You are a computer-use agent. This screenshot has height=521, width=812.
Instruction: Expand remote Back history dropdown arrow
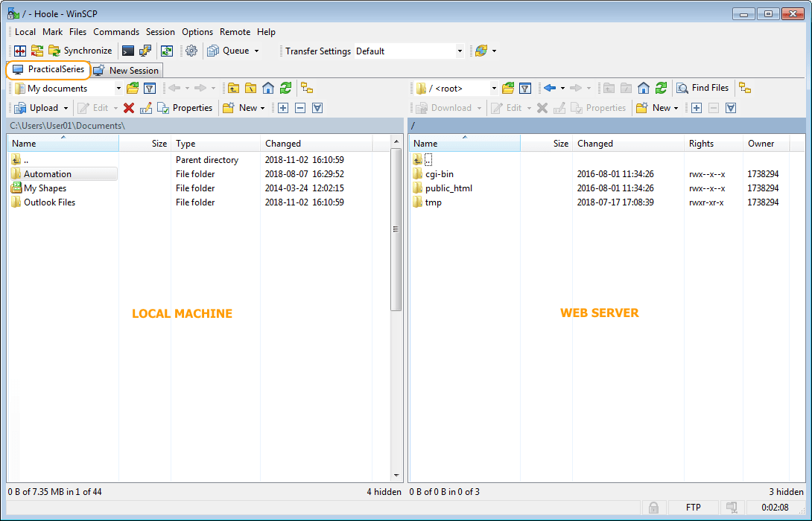click(x=562, y=89)
